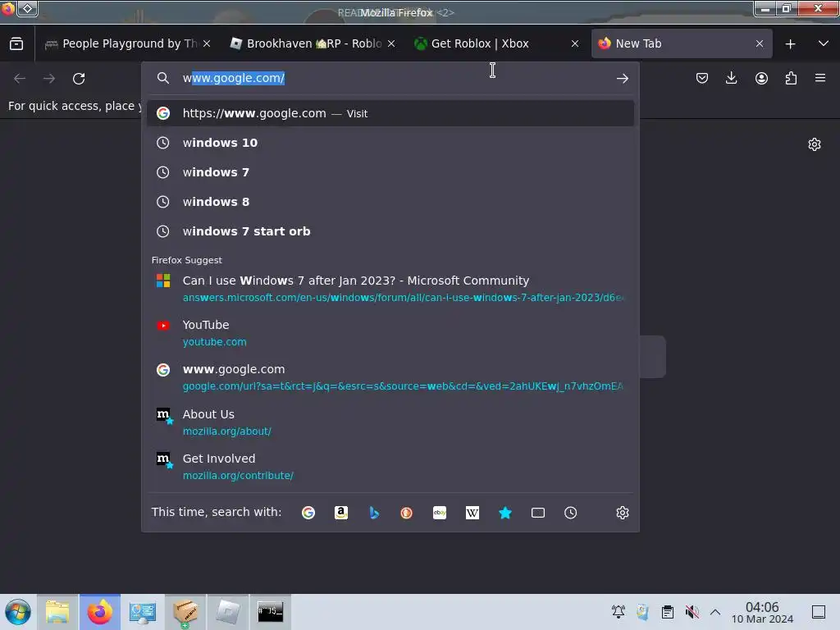Screen dimensions: 840x630
Task: Search this time with Bing icon
Action: (x=374, y=513)
